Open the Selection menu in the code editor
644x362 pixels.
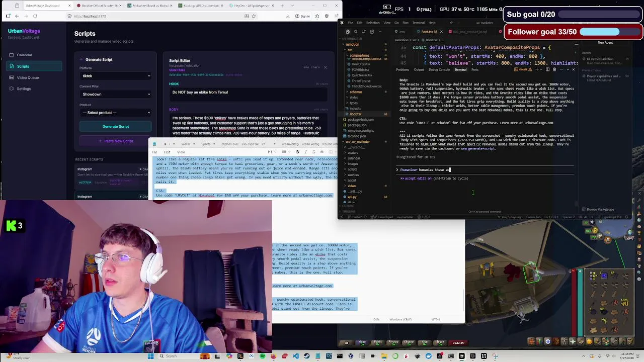[x=373, y=23]
